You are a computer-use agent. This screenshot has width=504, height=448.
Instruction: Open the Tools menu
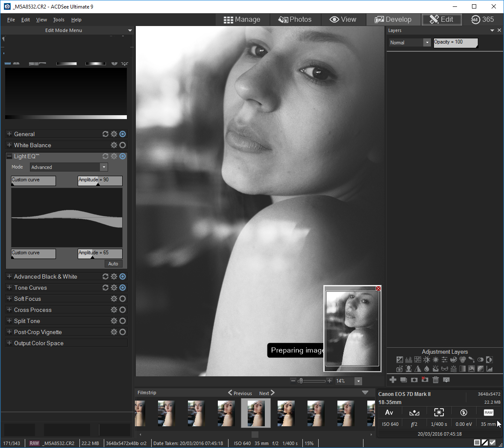pos(59,20)
